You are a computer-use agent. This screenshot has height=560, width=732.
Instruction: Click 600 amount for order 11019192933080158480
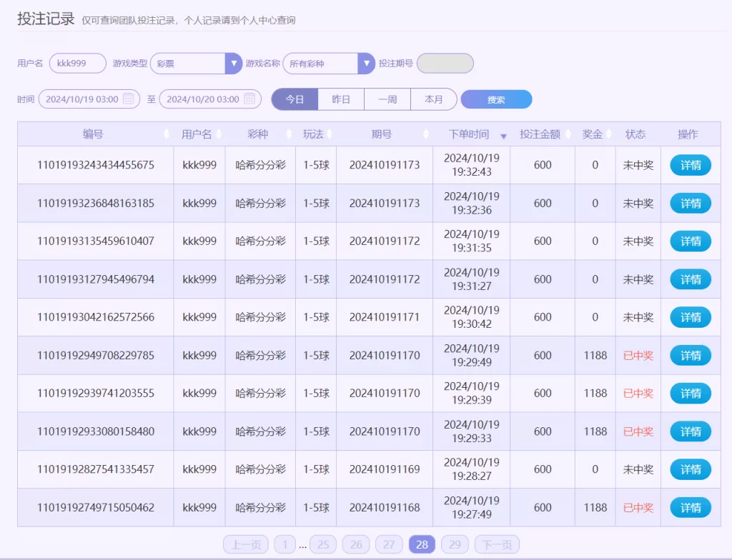click(x=543, y=431)
